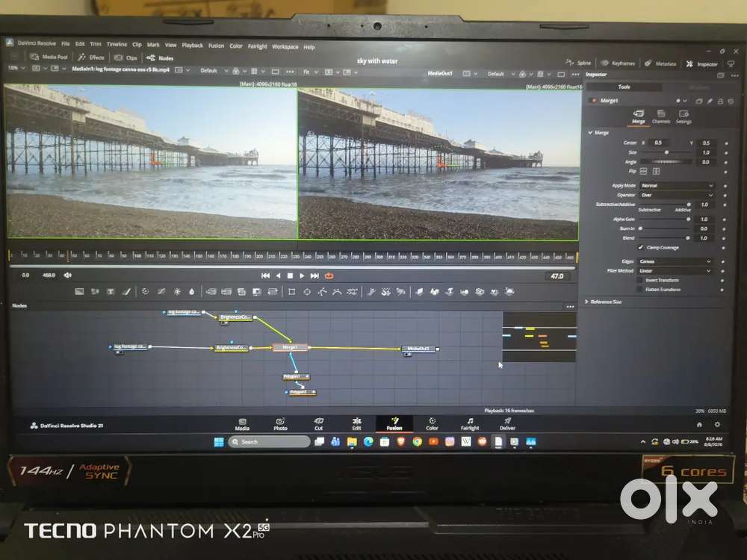Open Microsoft Edge from the taskbar
The height and width of the screenshot is (560, 747).
368,442
